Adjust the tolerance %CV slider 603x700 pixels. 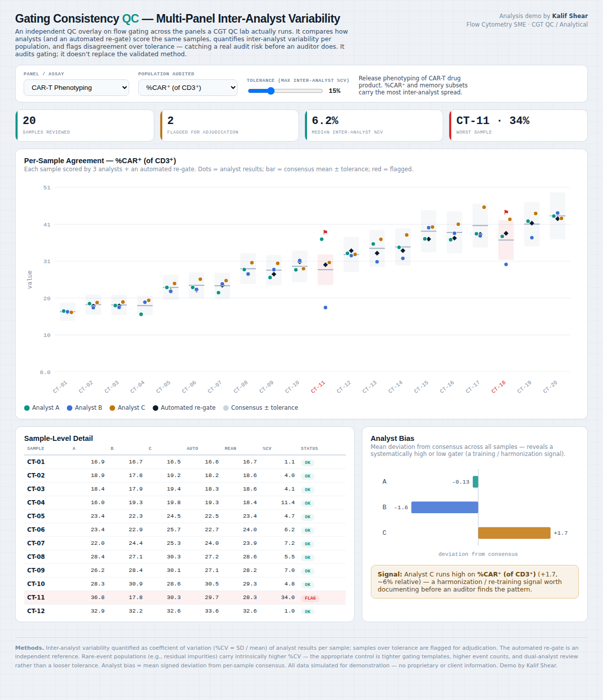tap(285, 91)
